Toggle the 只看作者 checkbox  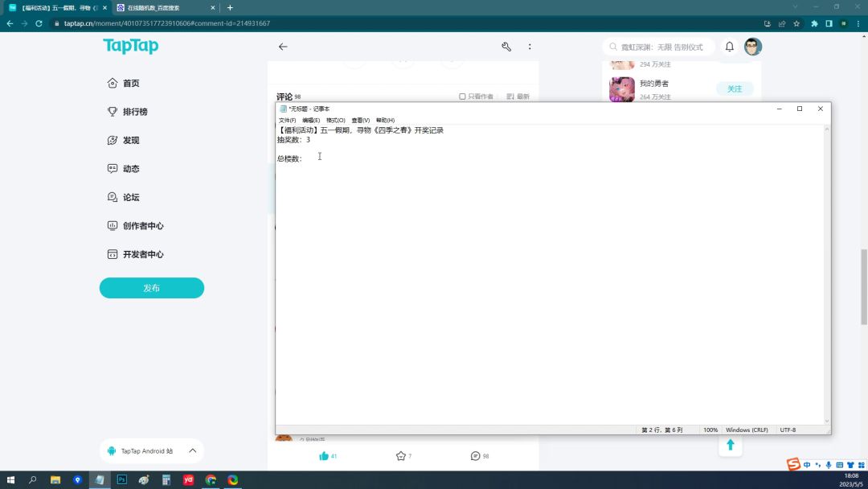(463, 97)
